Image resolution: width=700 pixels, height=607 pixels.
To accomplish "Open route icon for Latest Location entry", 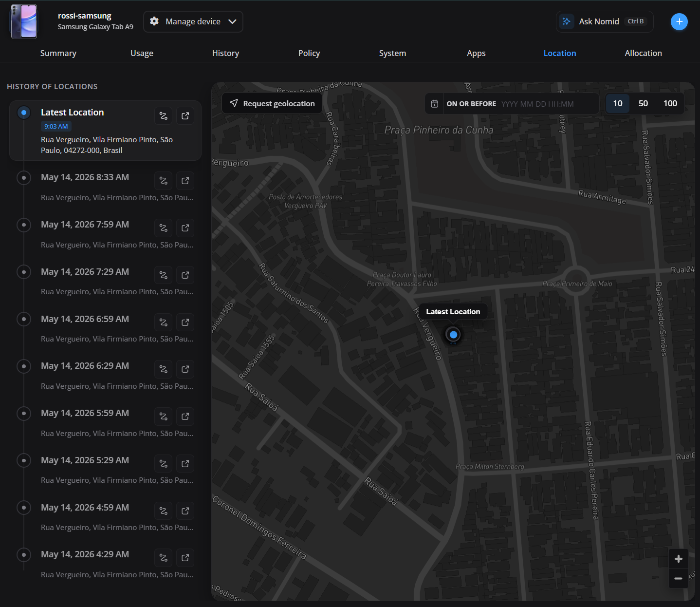I will [164, 116].
